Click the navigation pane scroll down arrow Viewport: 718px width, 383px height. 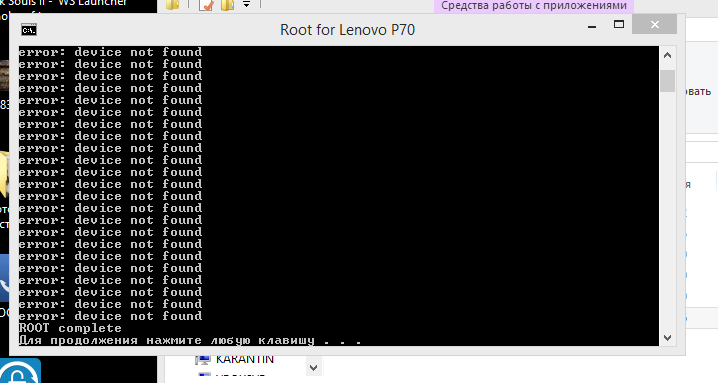click(314, 367)
